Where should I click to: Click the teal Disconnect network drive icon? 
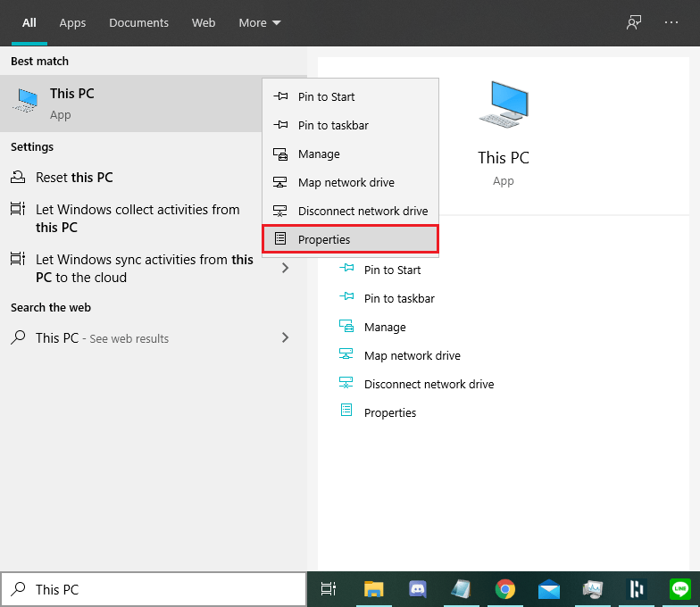pyautogui.click(x=346, y=383)
